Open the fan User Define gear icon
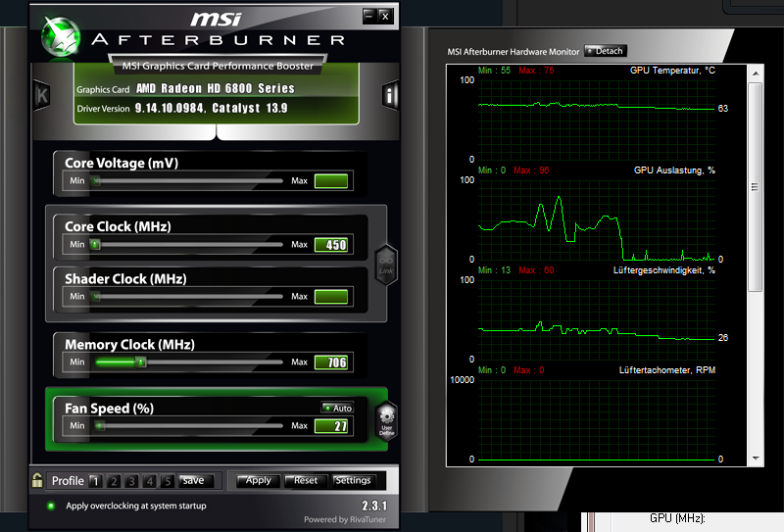Viewport: 784px width, 532px height. coord(386,421)
